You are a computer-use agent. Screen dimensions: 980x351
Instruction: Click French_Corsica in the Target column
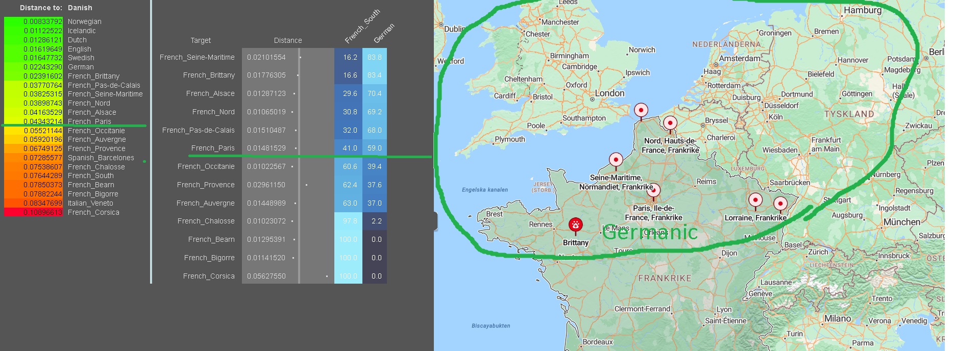pyautogui.click(x=209, y=276)
